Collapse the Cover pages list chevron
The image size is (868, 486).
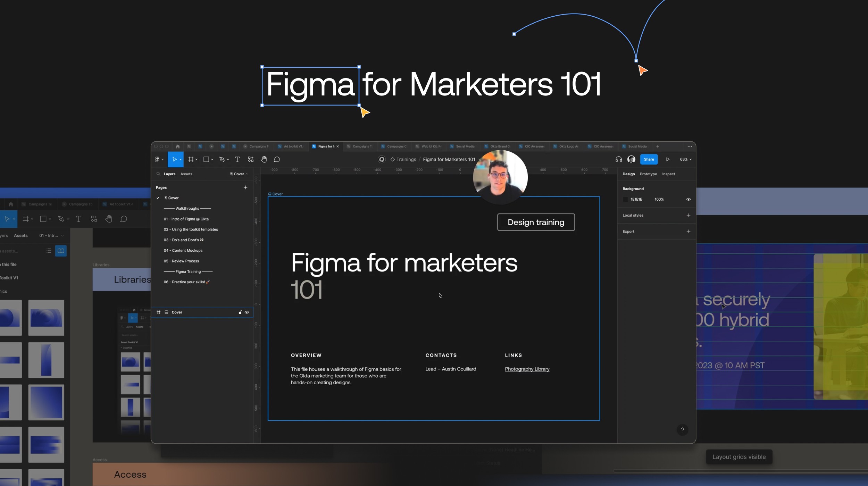(247, 174)
